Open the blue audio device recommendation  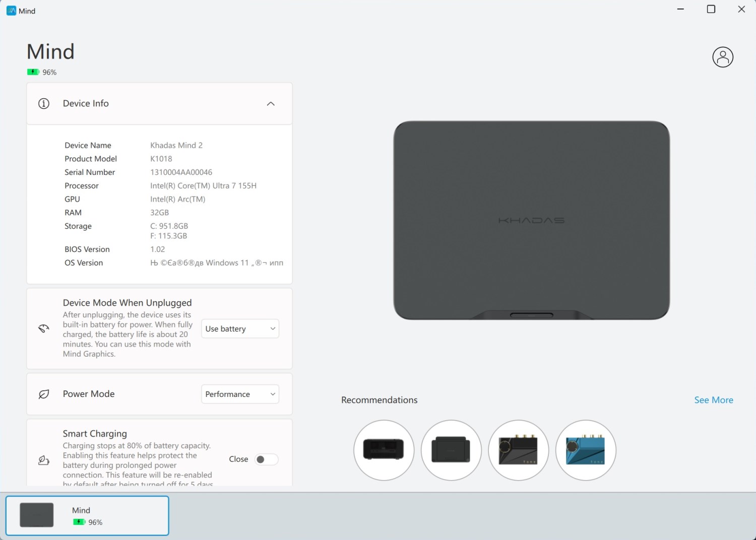click(x=586, y=450)
